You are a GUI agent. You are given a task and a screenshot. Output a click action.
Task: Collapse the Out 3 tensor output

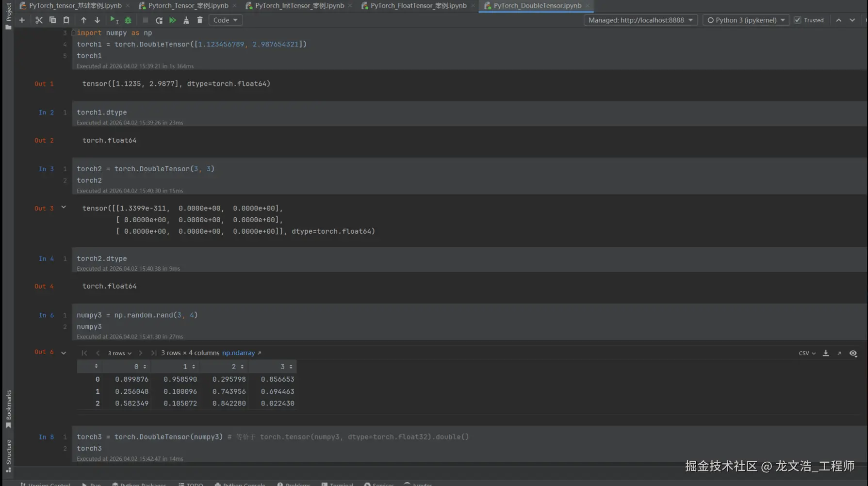64,208
